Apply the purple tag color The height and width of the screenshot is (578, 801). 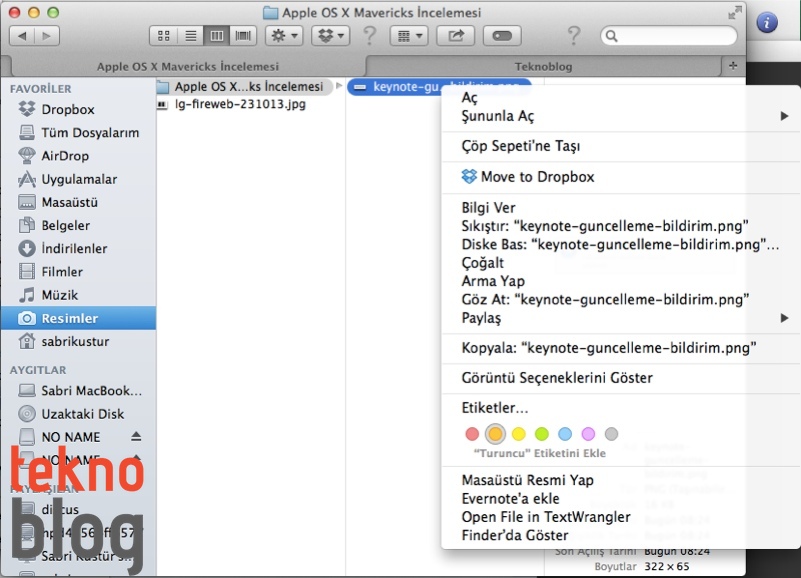point(588,434)
